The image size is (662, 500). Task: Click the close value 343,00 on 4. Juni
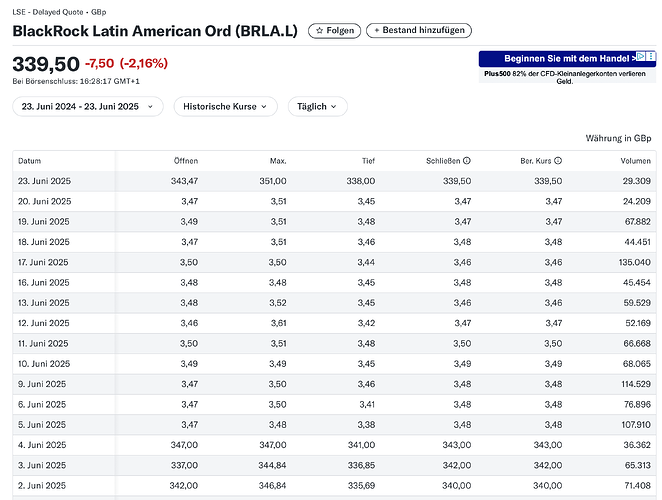pyautogui.click(x=456, y=445)
